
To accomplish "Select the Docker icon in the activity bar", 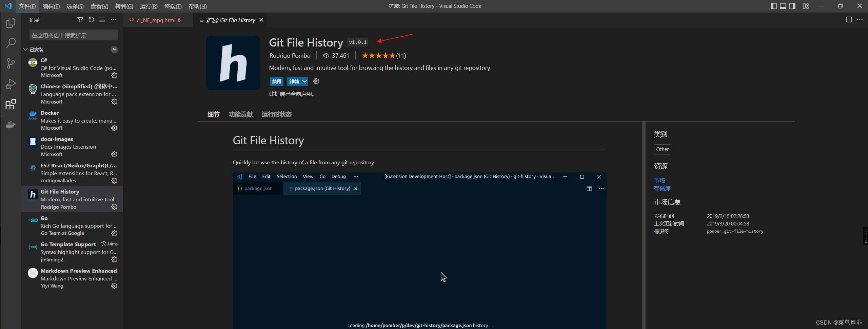I will coord(11,125).
